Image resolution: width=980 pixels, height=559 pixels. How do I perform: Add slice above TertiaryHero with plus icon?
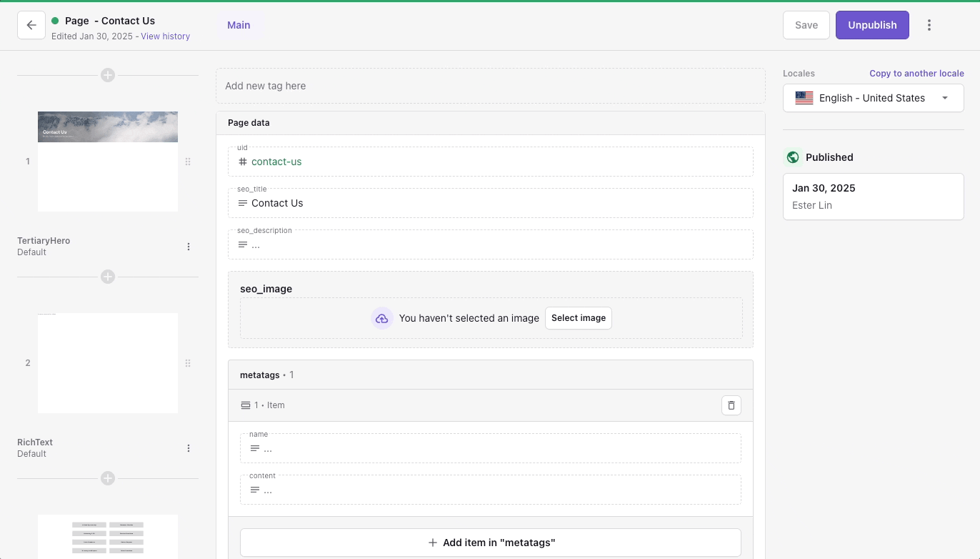tap(108, 75)
